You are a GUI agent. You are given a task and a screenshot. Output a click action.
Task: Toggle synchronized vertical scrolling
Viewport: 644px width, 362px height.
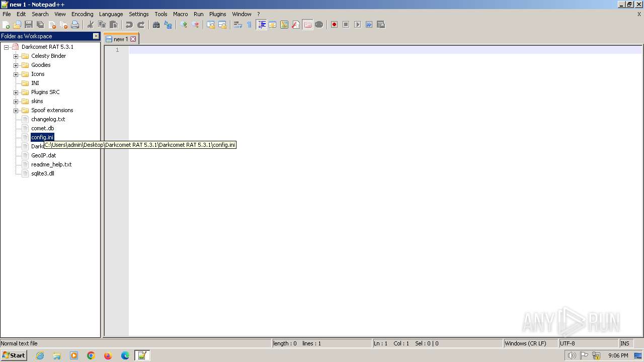tap(211, 25)
